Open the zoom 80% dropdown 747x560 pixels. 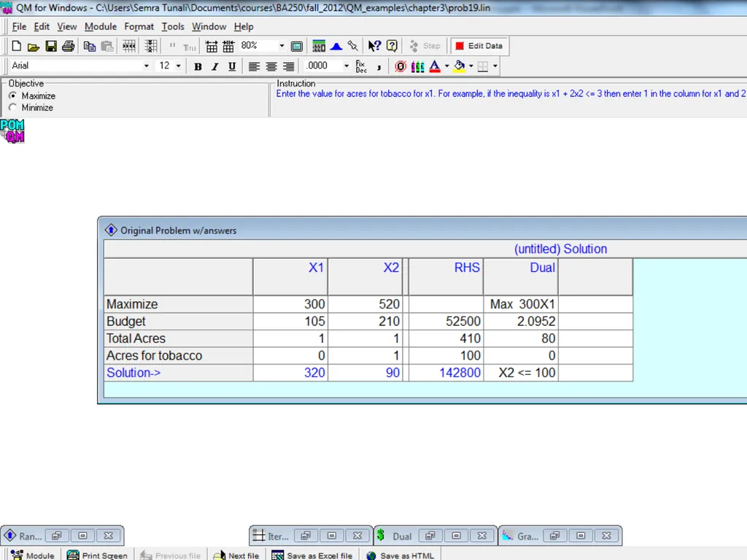tap(282, 46)
